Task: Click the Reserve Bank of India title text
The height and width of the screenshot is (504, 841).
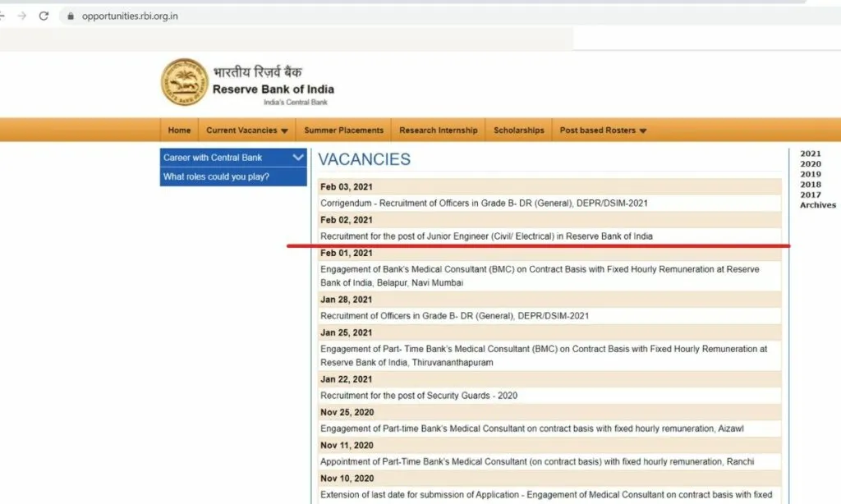Action: point(273,89)
